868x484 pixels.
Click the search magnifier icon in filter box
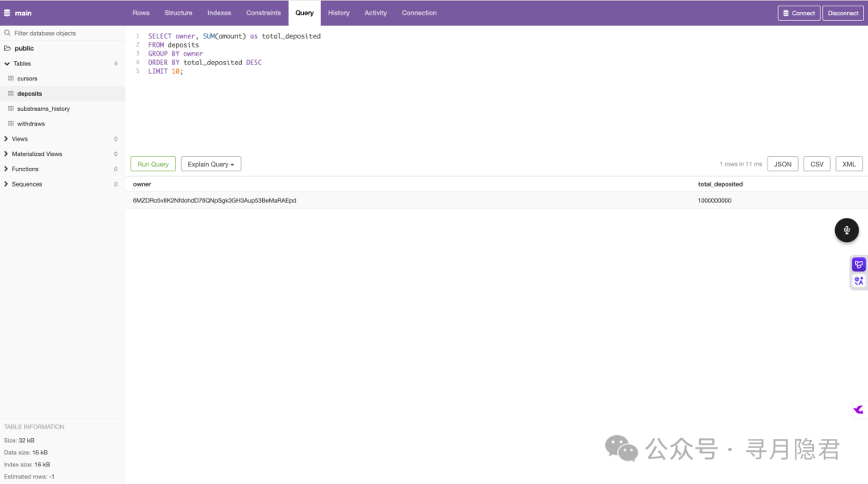coord(7,33)
